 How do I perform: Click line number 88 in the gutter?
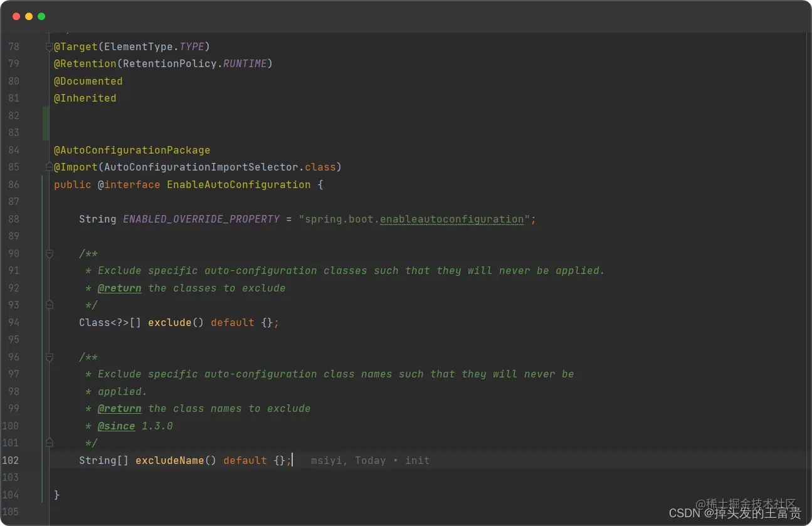pos(14,219)
